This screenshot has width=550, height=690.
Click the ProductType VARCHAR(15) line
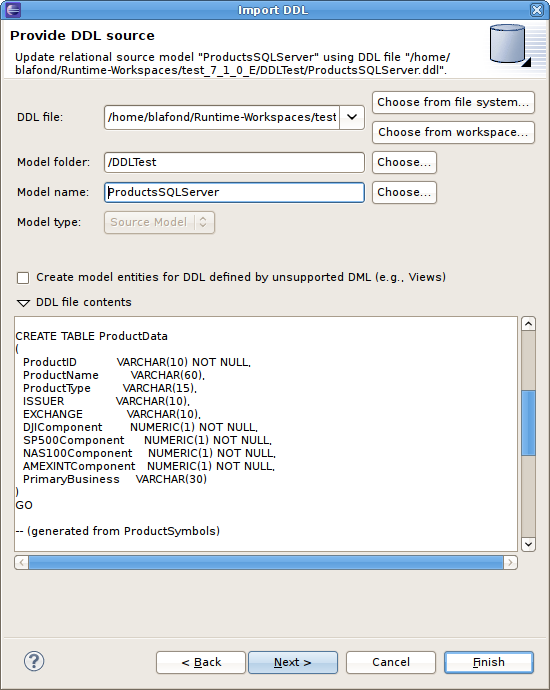110,388
